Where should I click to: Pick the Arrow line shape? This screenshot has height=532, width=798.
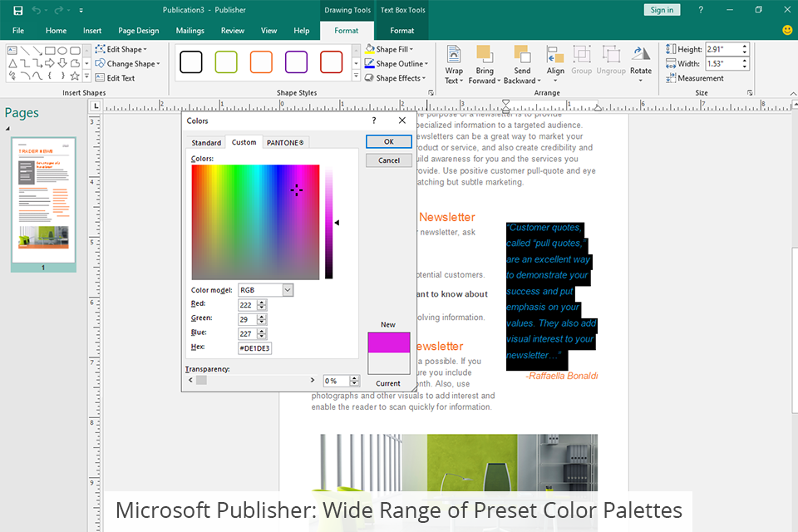(37, 51)
